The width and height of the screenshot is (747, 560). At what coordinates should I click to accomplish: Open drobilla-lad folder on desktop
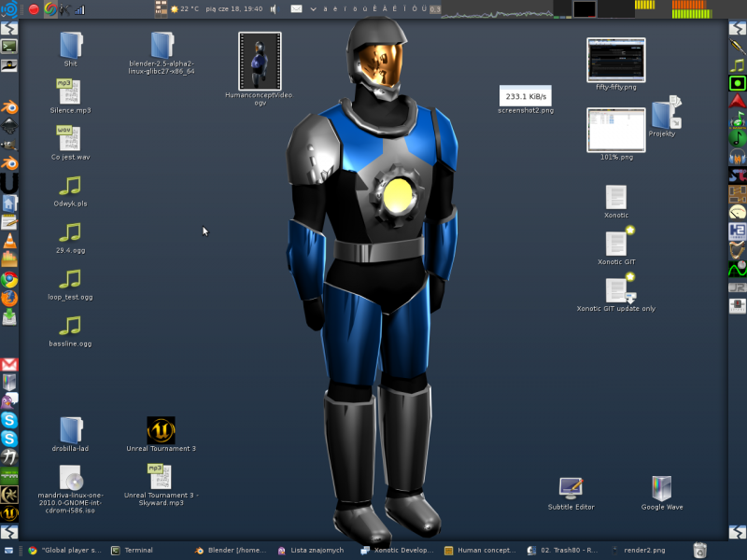pyautogui.click(x=71, y=434)
